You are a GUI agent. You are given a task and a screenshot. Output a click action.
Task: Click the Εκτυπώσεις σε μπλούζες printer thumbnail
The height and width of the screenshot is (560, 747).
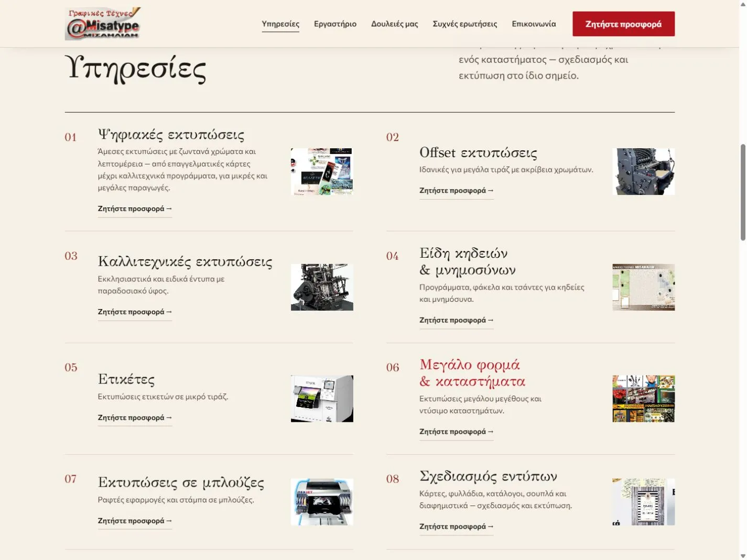(322, 502)
